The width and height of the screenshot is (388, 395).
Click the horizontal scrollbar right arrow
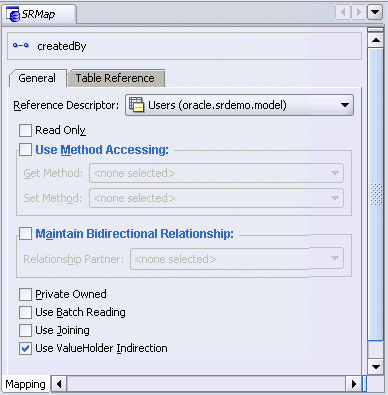354,384
